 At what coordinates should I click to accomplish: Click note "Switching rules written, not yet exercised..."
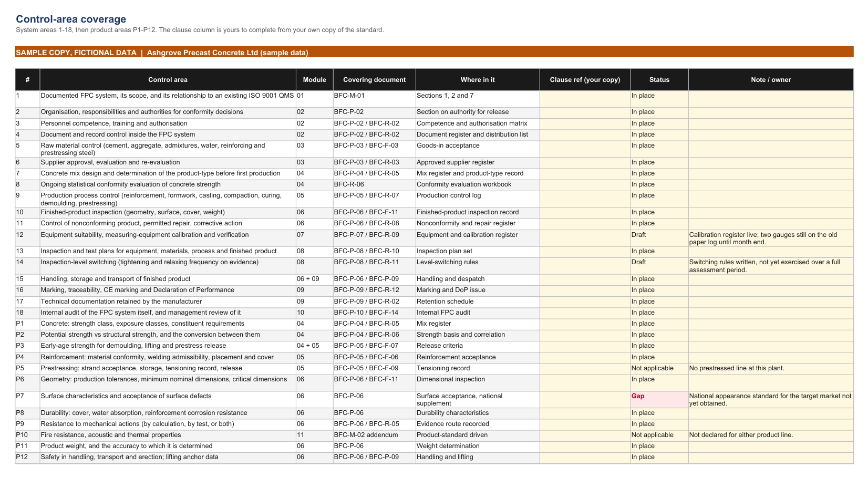(771, 266)
